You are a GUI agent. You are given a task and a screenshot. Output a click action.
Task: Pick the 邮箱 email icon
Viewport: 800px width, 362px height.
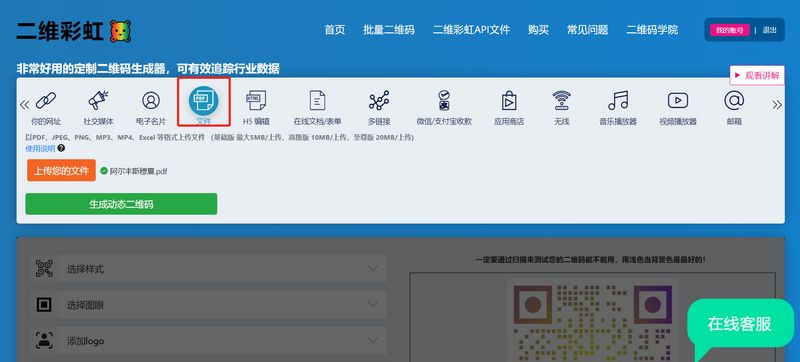click(x=734, y=100)
